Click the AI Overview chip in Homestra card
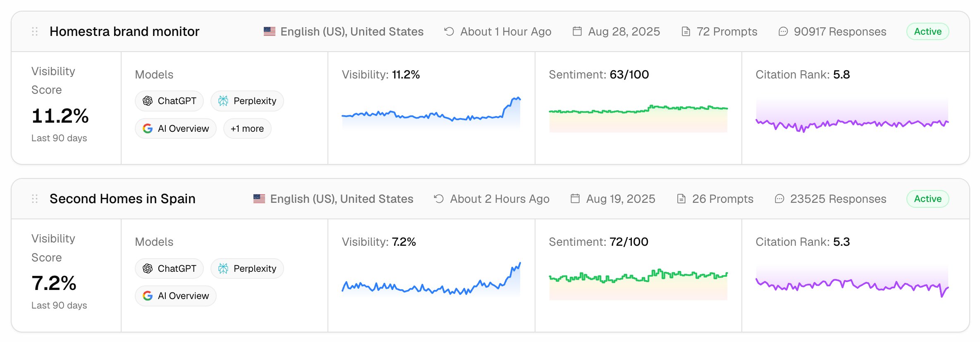Image resolution: width=980 pixels, height=342 pixels. (176, 128)
